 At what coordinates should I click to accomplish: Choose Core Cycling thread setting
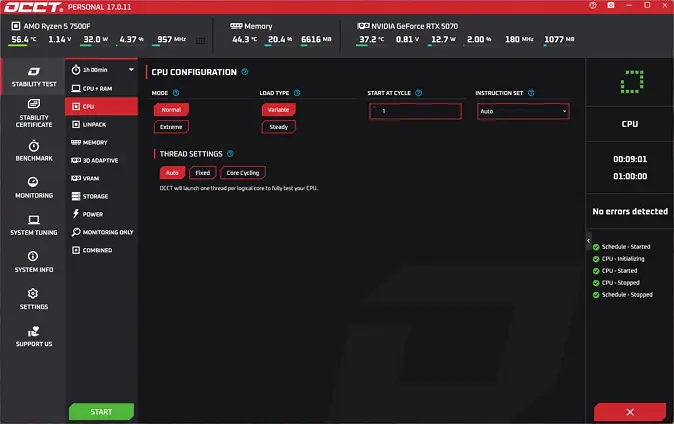coord(243,173)
